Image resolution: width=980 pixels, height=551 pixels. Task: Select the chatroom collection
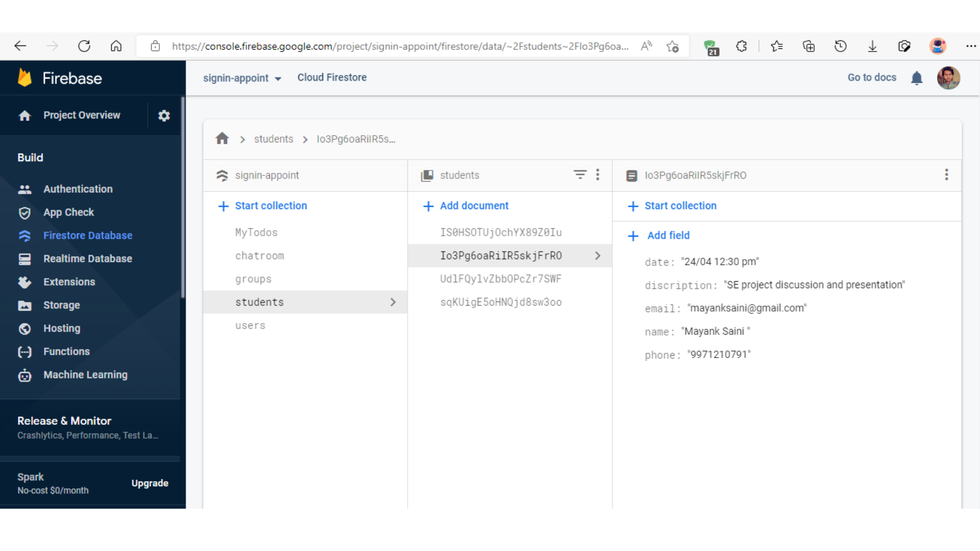pos(260,256)
